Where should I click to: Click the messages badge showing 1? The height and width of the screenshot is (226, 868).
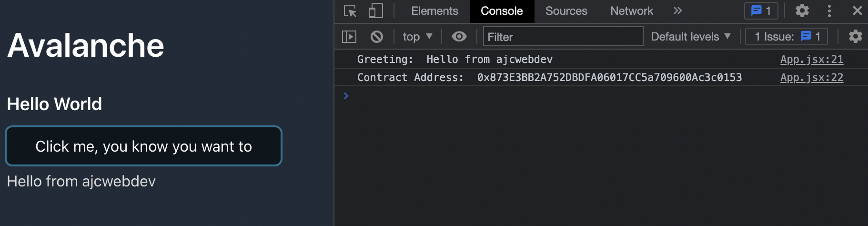coord(761,11)
